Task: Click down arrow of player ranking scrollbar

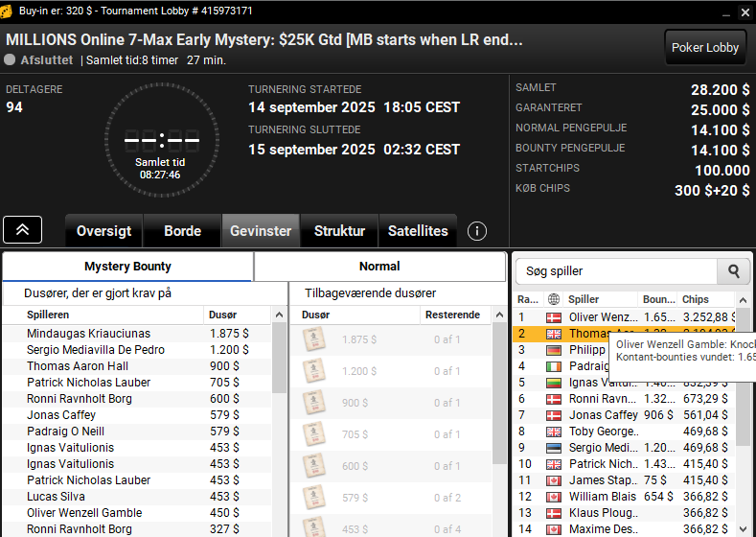Action: click(x=743, y=528)
